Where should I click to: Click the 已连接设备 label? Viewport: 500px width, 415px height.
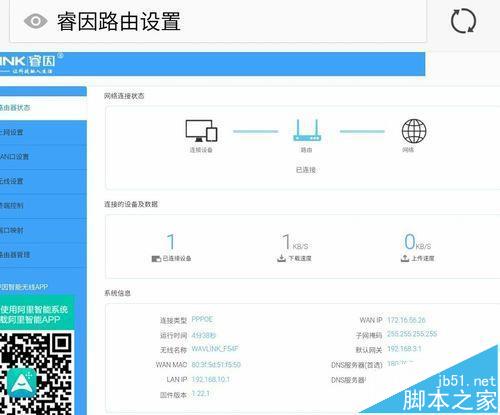click(177, 259)
